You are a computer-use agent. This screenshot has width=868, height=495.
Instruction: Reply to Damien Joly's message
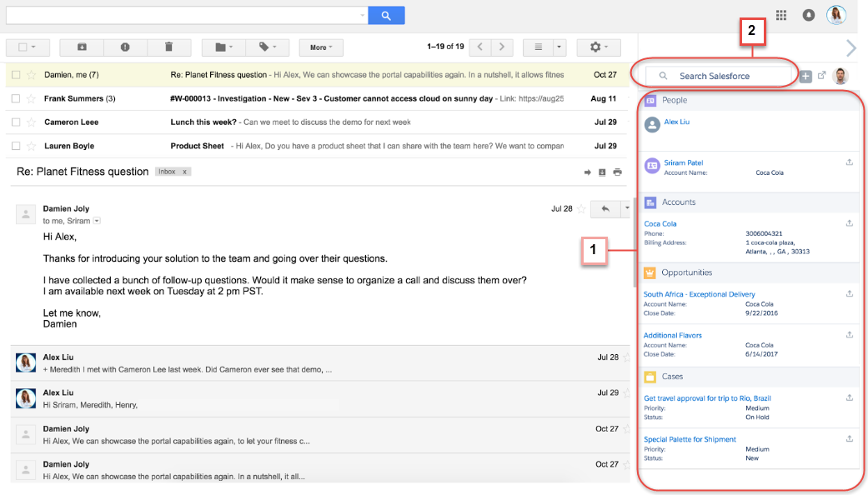pos(605,209)
